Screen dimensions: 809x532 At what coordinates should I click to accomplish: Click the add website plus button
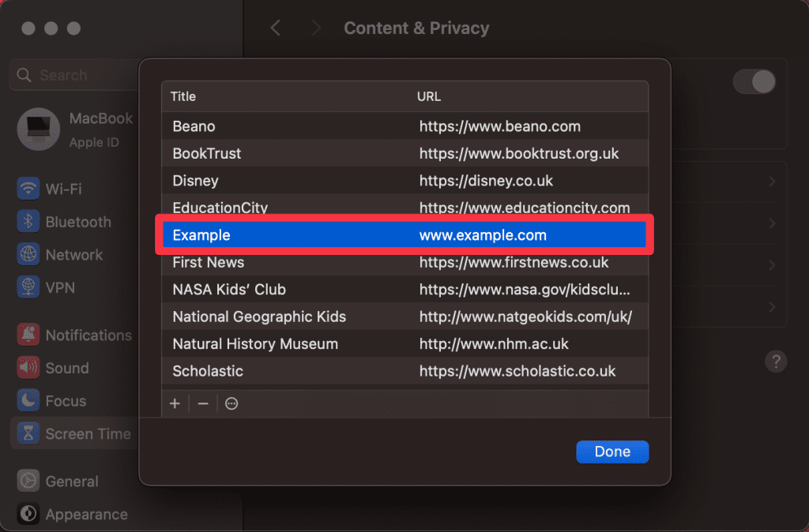(175, 403)
